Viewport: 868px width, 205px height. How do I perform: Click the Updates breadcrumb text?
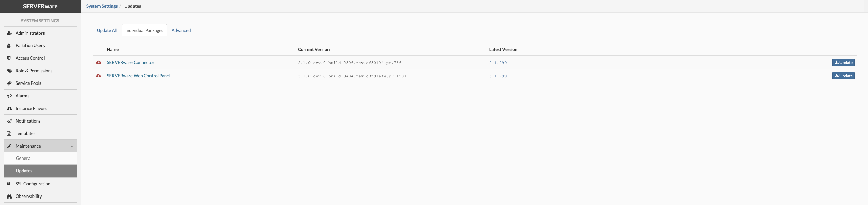point(132,6)
